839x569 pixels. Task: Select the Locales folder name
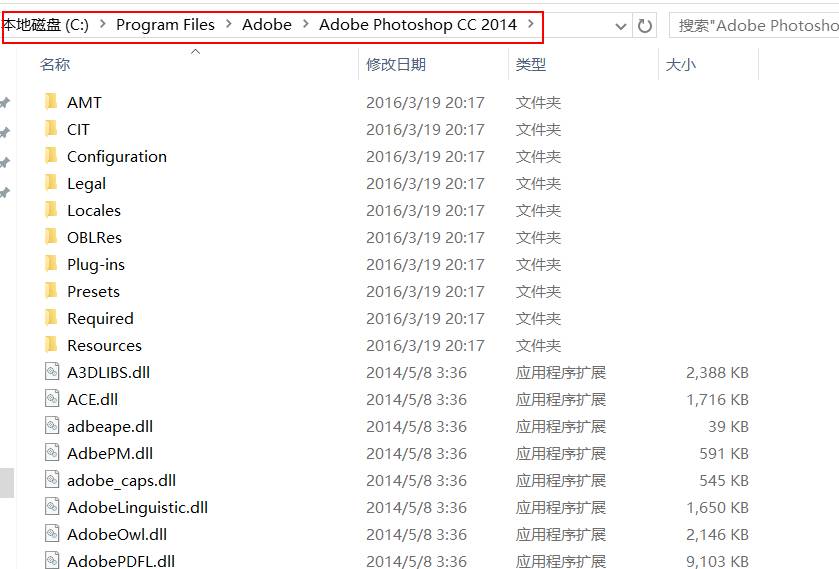(x=94, y=211)
